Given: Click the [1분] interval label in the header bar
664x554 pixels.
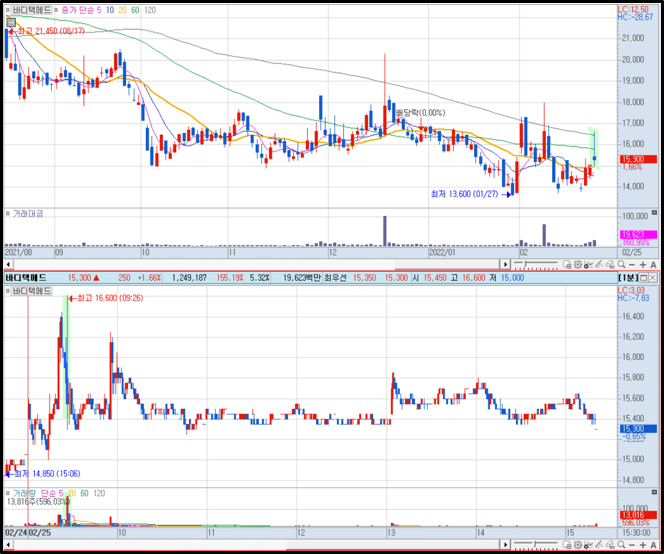Looking at the screenshot, I should [x=628, y=278].
